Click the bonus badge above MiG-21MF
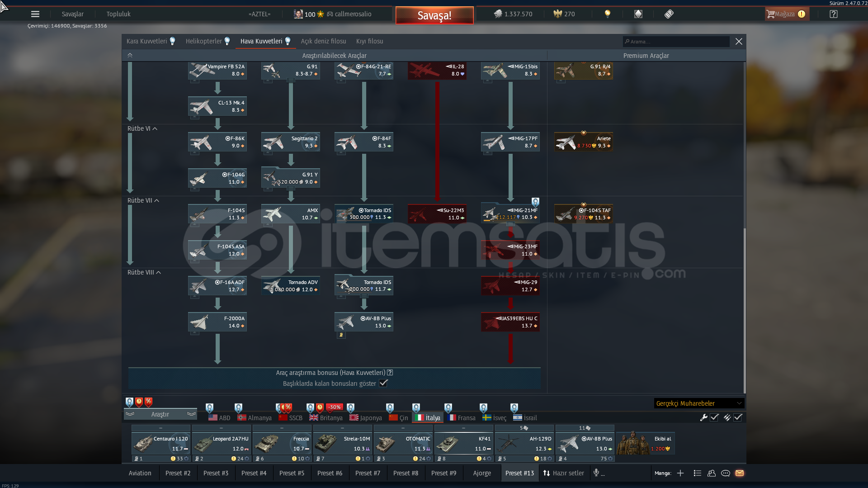This screenshot has height=488, width=868. click(x=535, y=202)
